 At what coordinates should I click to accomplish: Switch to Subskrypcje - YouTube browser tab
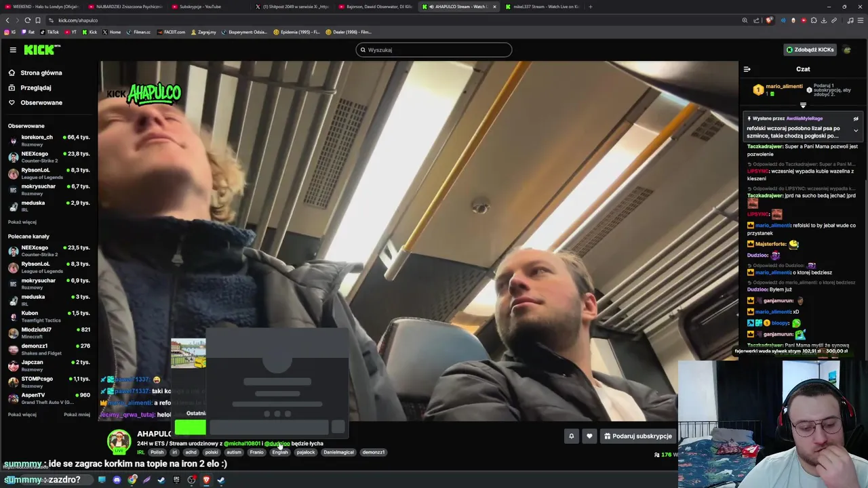207,6
